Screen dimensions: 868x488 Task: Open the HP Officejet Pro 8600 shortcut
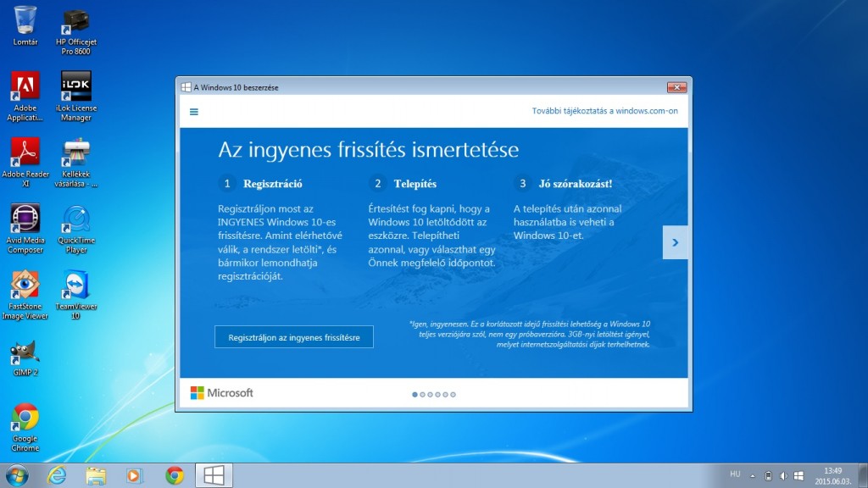76,19
